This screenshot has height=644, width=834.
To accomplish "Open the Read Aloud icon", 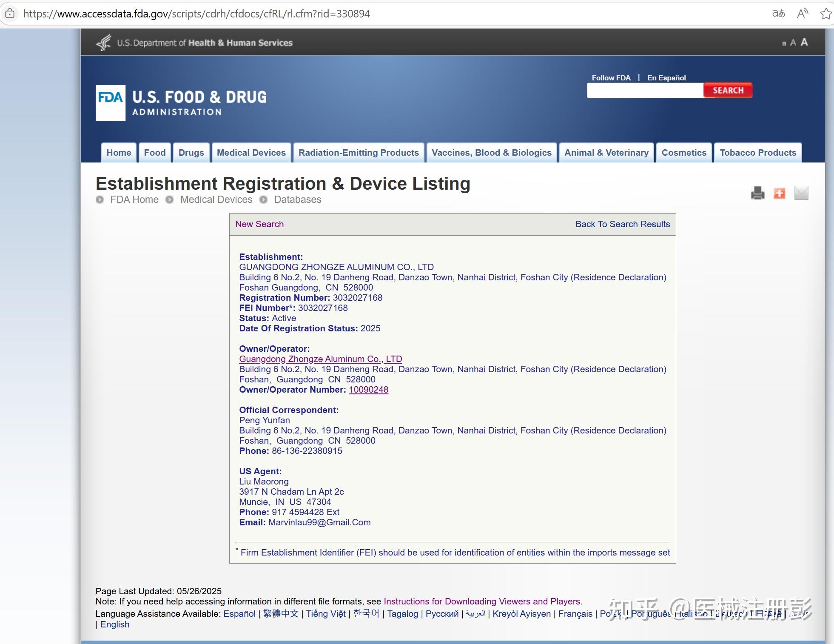I will tap(802, 14).
